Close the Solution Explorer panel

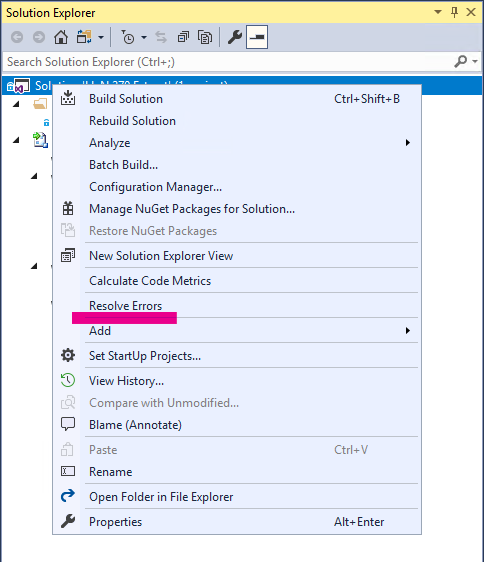471,12
